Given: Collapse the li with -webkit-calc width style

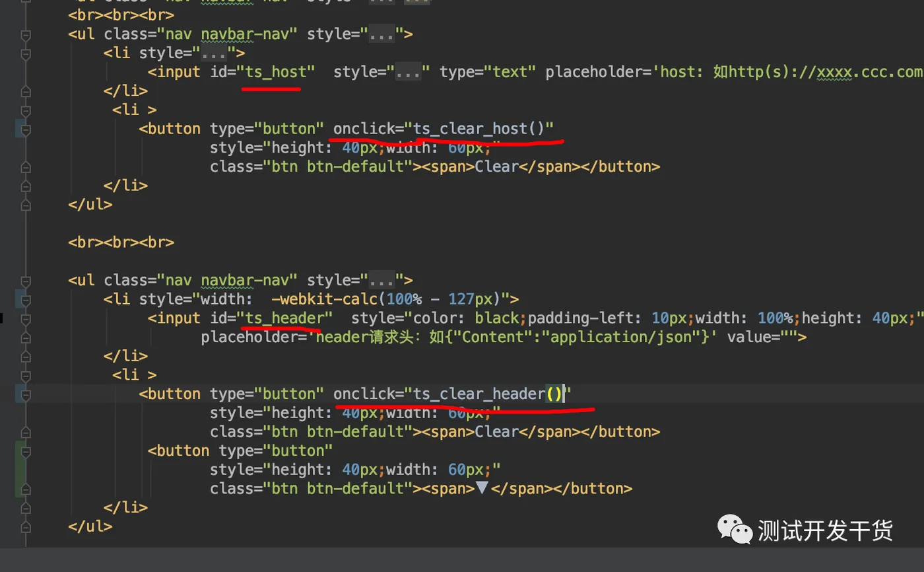Looking at the screenshot, I should click(x=26, y=300).
